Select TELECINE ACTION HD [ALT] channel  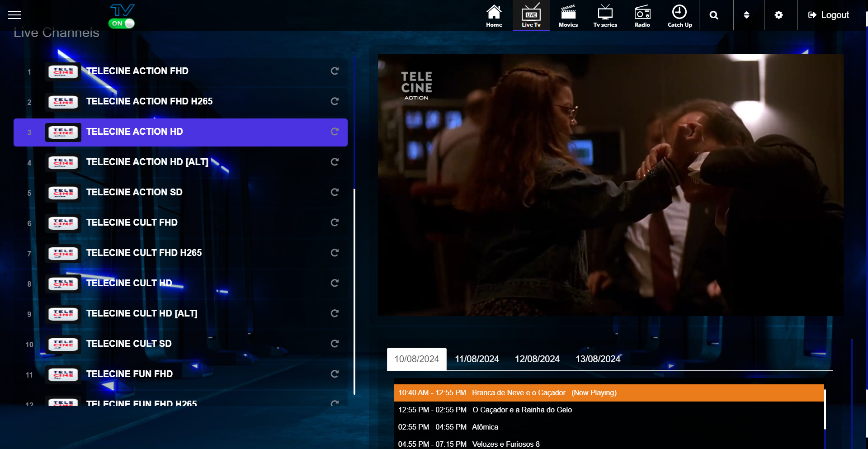point(147,162)
